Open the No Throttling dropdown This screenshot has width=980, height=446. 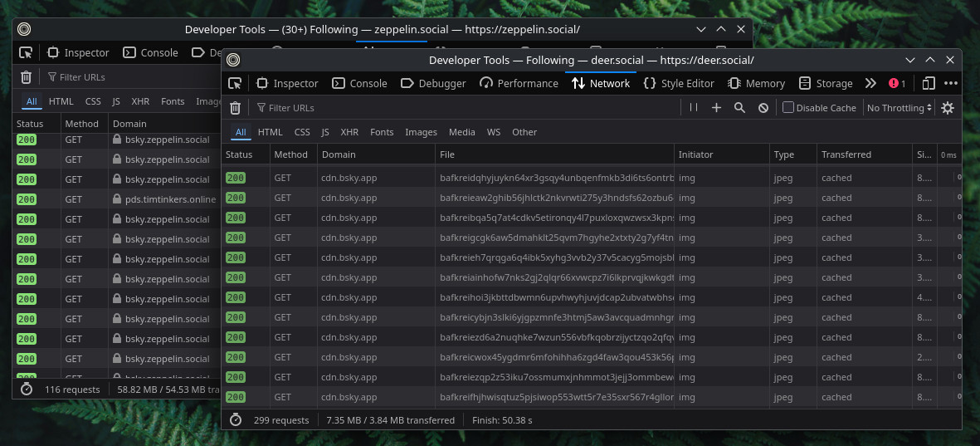pos(900,108)
